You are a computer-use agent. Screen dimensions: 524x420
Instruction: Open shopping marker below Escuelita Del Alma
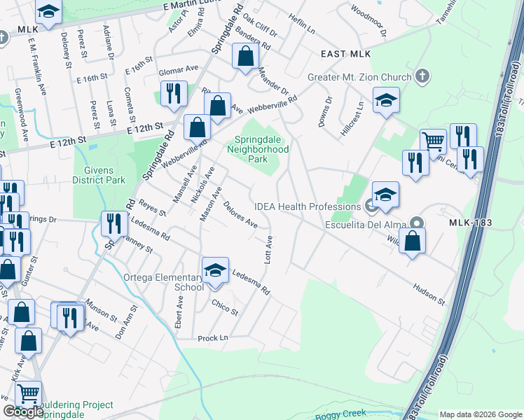click(x=413, y=241)
